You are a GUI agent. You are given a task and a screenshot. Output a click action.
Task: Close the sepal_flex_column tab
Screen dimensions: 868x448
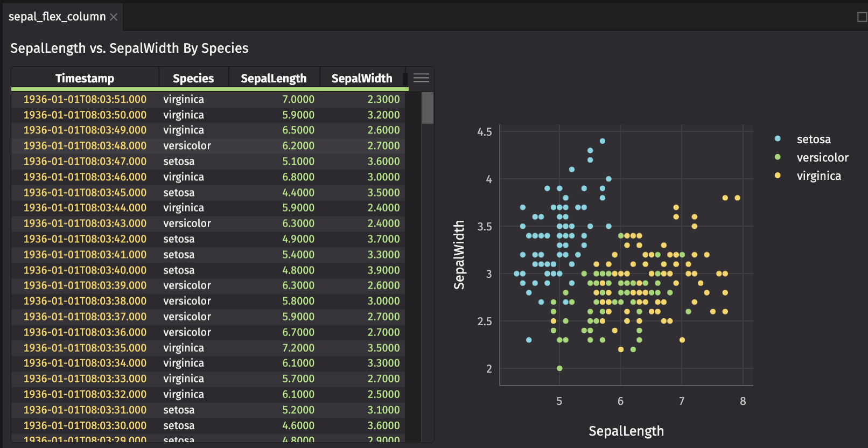114,17
